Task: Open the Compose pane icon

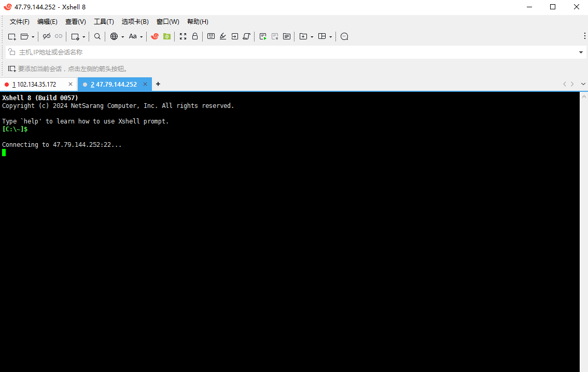Action: point(286,36)
